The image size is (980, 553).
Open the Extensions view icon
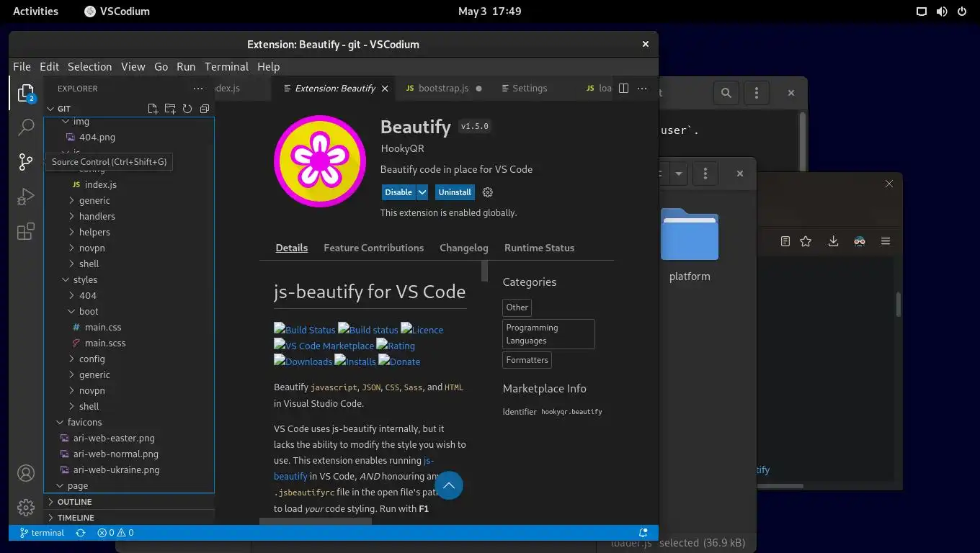pos(26,231)
